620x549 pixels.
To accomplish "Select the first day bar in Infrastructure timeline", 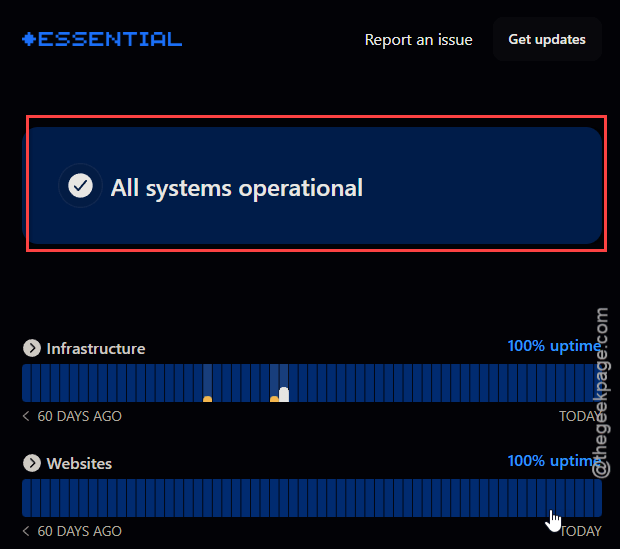I will [x=26, y=383].
